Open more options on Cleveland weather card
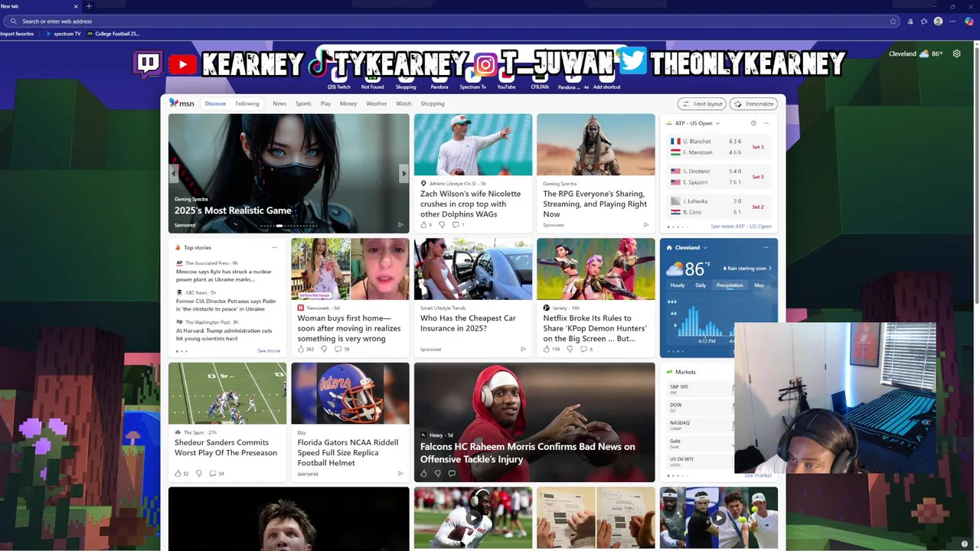The image size is (980, 551). click(766, 247)
